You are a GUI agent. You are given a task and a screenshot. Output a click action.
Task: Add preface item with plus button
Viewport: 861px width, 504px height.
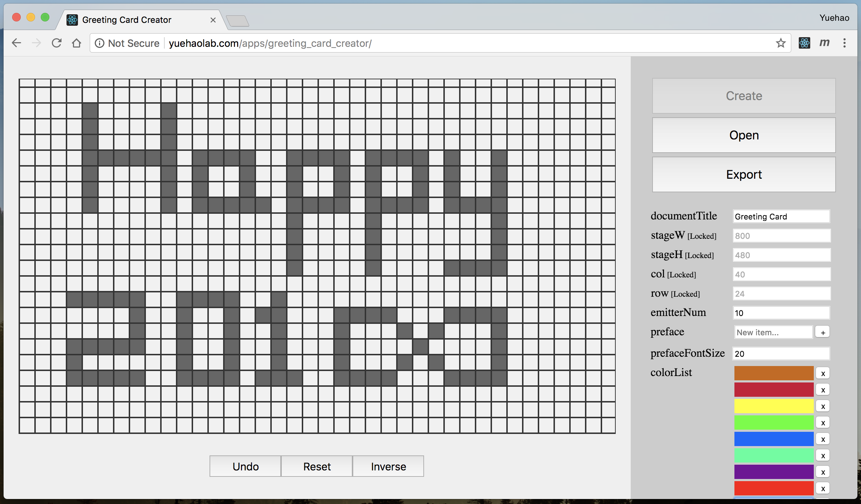point(823,332)
